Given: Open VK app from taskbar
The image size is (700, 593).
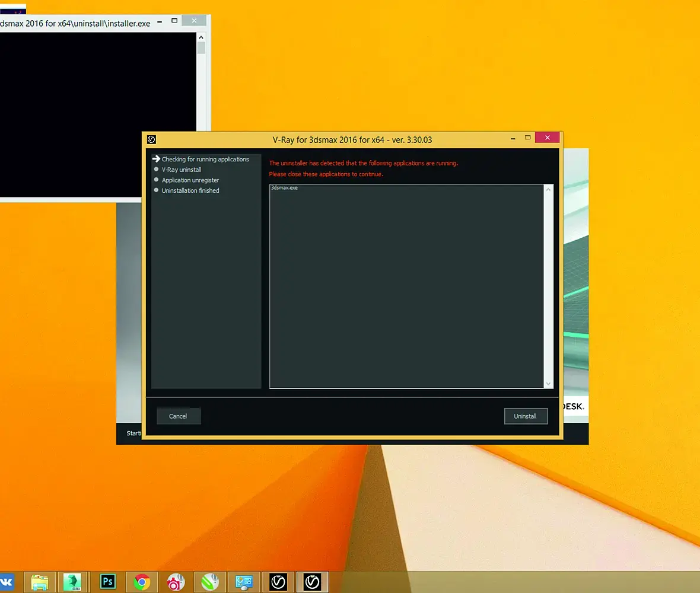Looking at the screenshot, I should tap(7, 582).
